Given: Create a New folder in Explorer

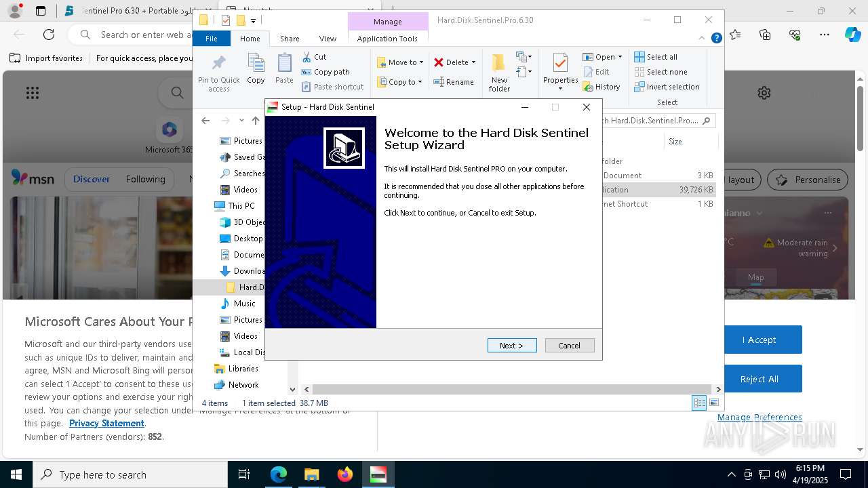Looking at the screenshot, I should (x=499, y=73).
